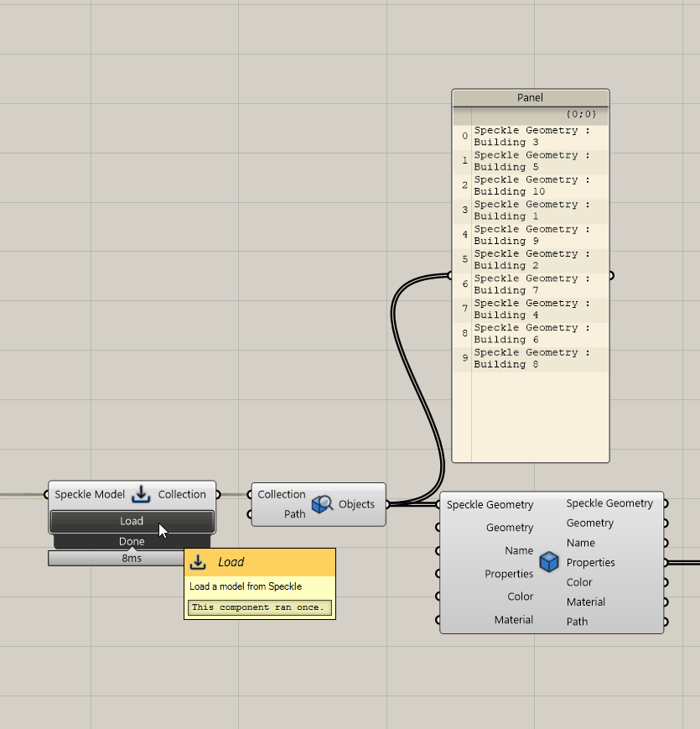Click the Panel output grip
Image resolution: width=700 pixels, height=729 pixels.
click(x=611, y=276)
